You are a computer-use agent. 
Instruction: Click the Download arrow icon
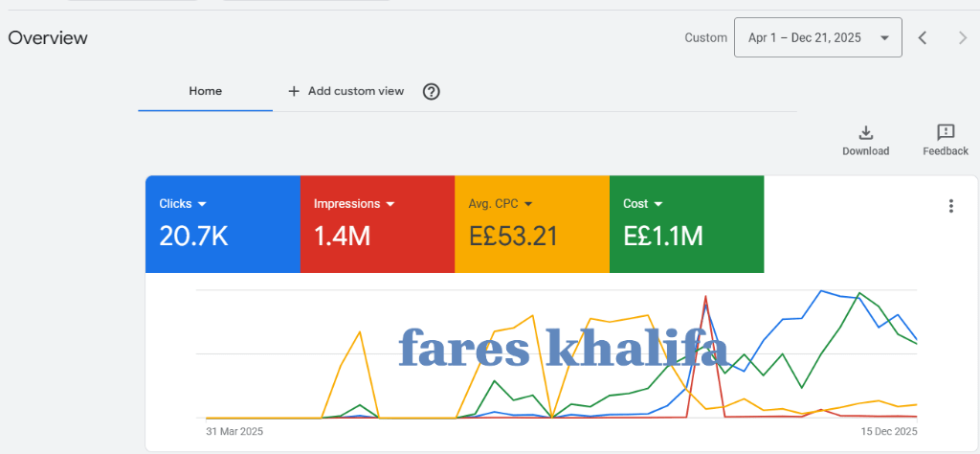pos(865,133)
